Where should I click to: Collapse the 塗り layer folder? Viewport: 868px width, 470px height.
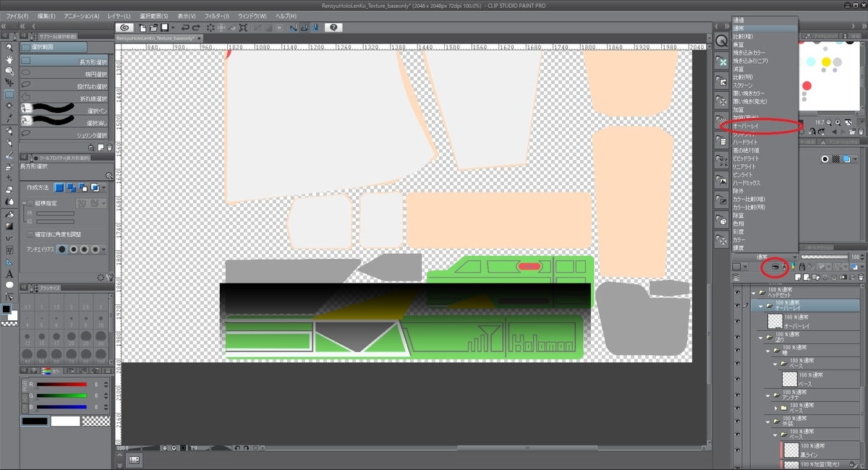(761, 338)
